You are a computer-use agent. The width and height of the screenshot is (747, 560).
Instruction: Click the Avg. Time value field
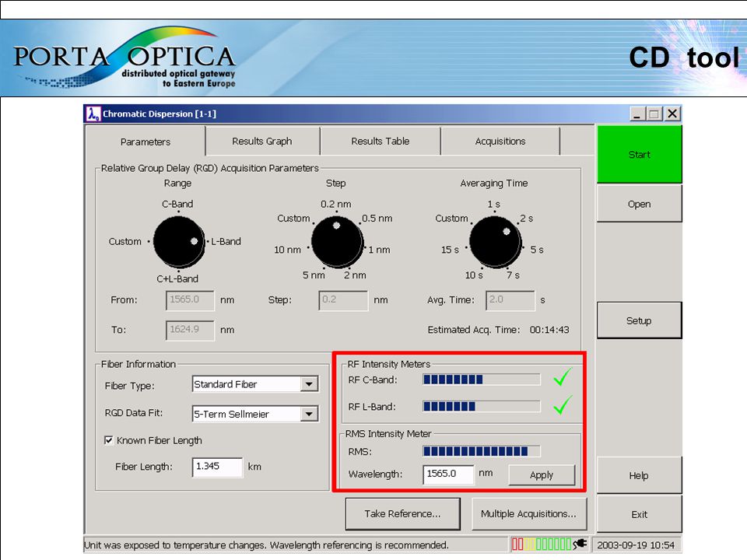point(510,300)
